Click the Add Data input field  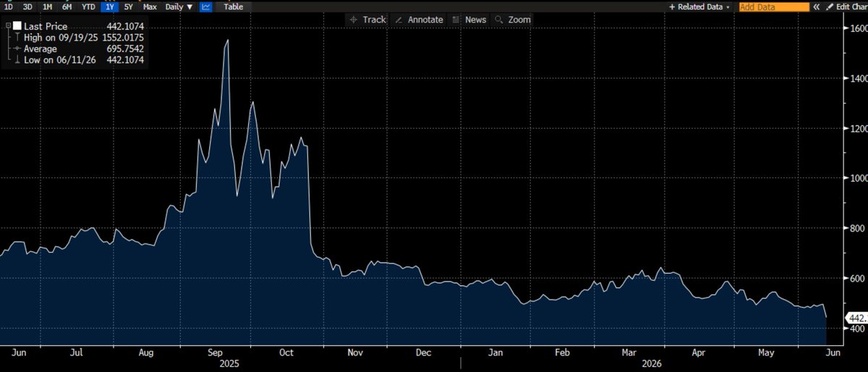pos(774,7)
